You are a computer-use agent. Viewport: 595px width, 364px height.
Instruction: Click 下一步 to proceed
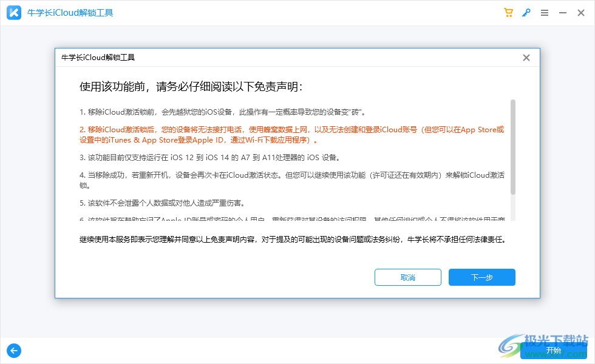coord(481,277)
